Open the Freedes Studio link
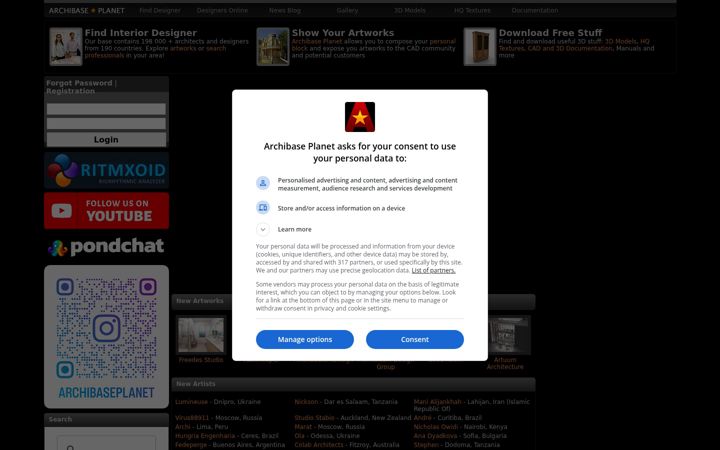Viewport: 720px width, 450px height. (x=201, y=360)
